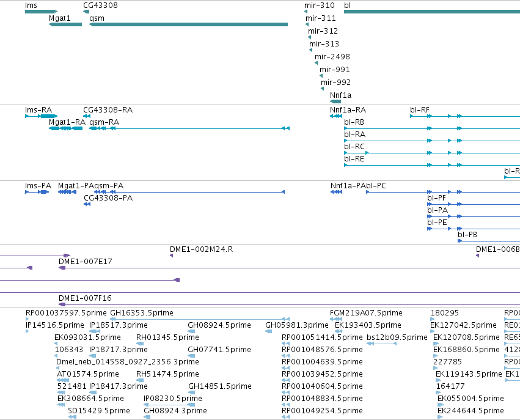Image resolution: width=520 pixels, height=420 pixels.
Task: Select the bl-RE transcript label
Action: 354,159
